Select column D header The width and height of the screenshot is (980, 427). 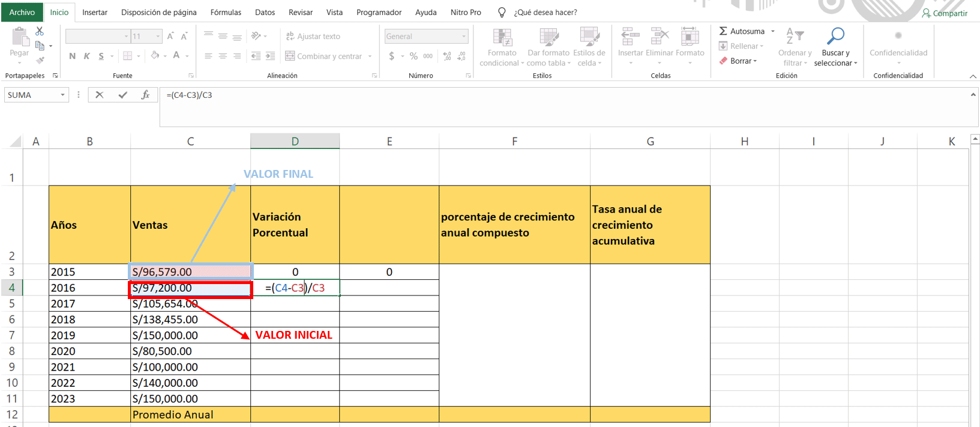(x=295, y=141)
